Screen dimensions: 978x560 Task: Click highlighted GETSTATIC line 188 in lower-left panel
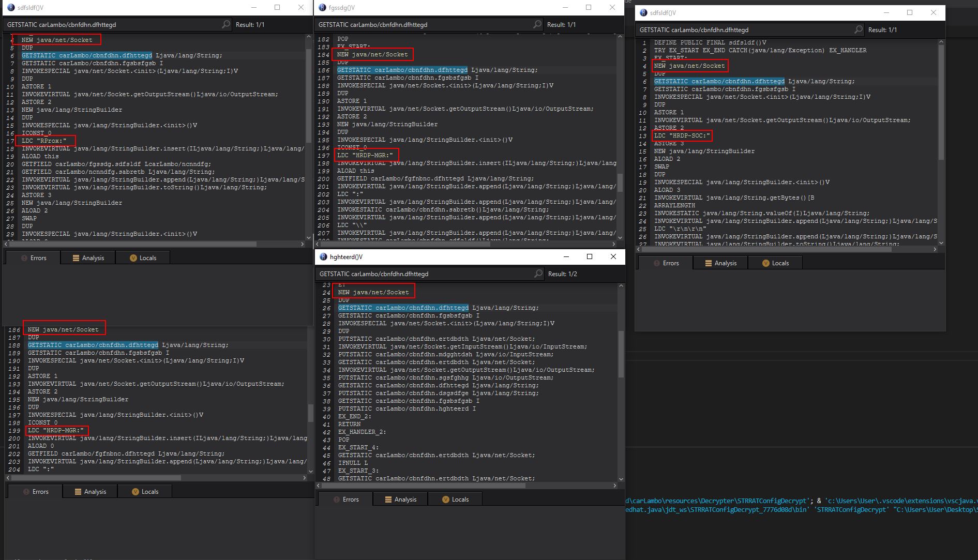click(128, 345)
